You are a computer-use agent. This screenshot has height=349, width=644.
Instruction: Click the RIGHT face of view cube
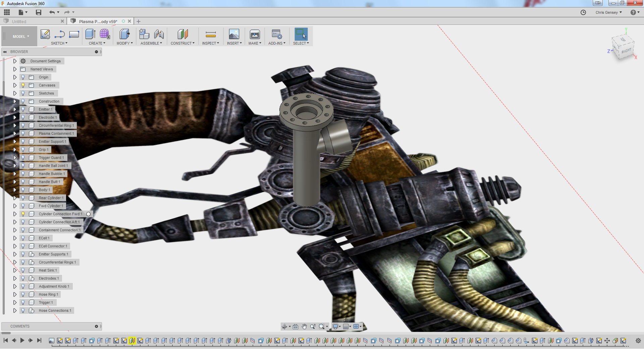click(626, 51)
